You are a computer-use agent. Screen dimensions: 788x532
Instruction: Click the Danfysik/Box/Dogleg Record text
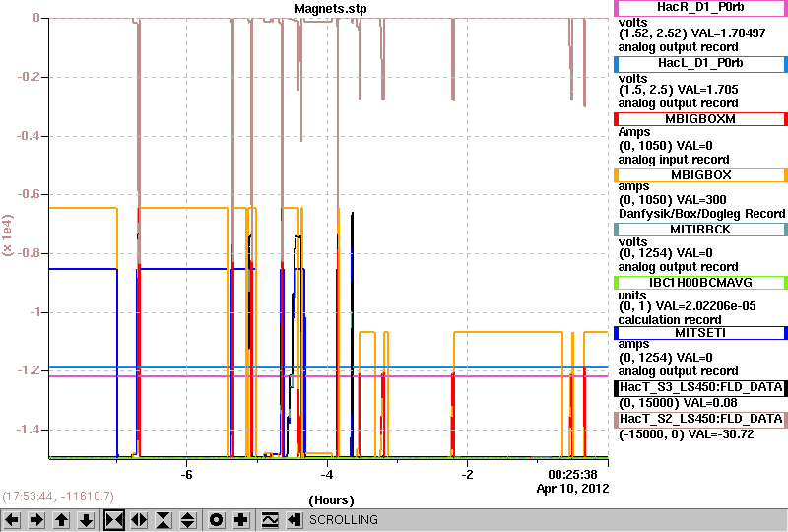tap(701, 214)
